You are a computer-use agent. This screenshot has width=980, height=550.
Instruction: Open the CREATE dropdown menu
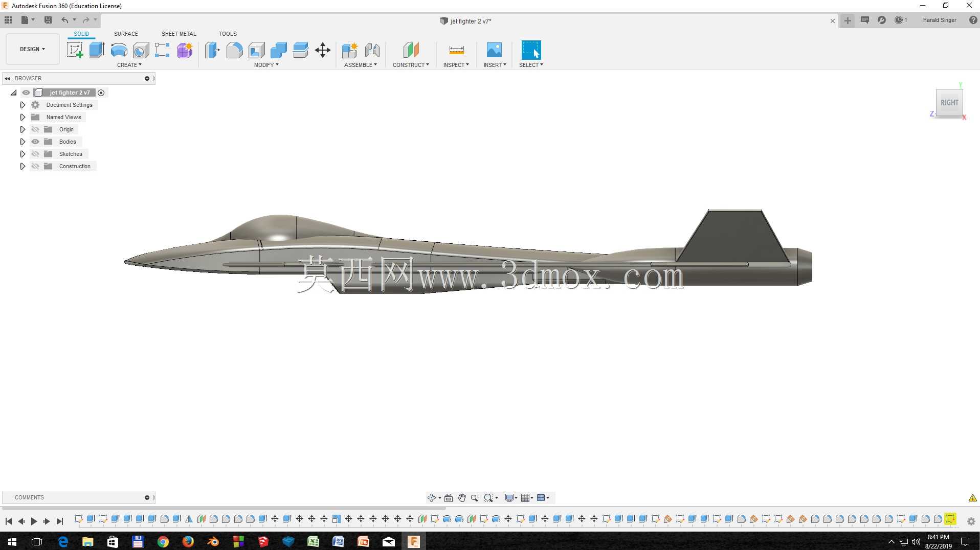(129, 65)
